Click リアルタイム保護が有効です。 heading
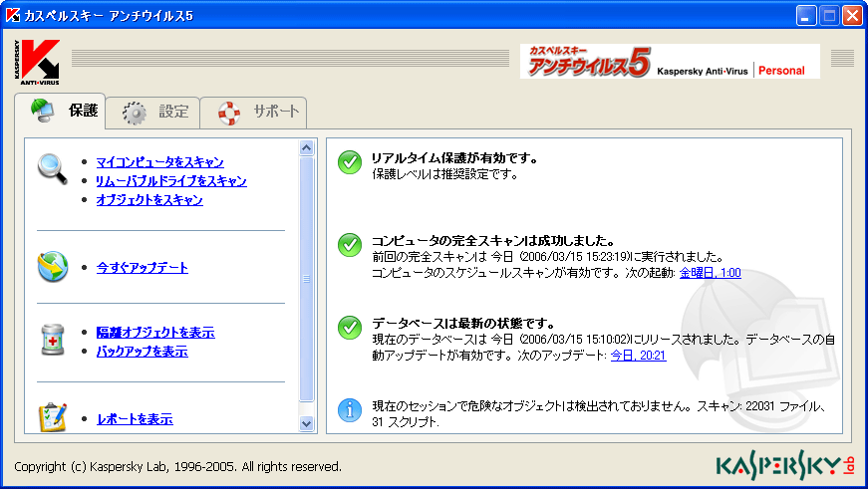 (455, 158)
